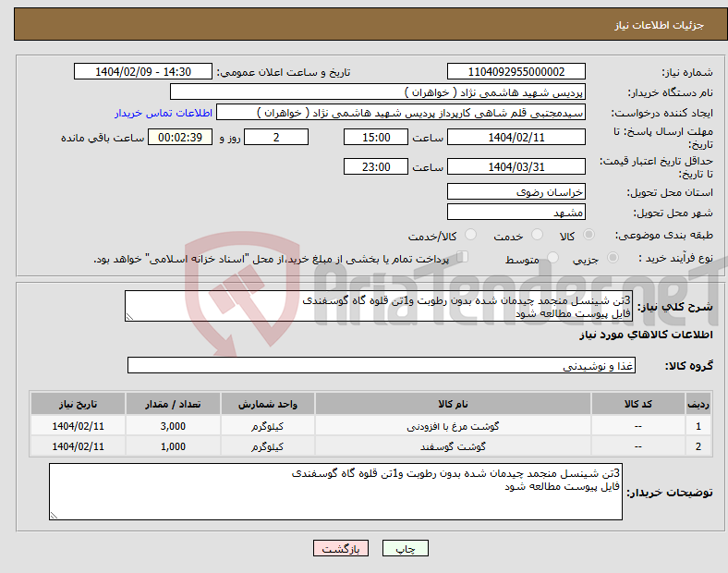Click the resize handle of توضیحات خریدار textarea
The image size is (728, 573).
(54, 515)
